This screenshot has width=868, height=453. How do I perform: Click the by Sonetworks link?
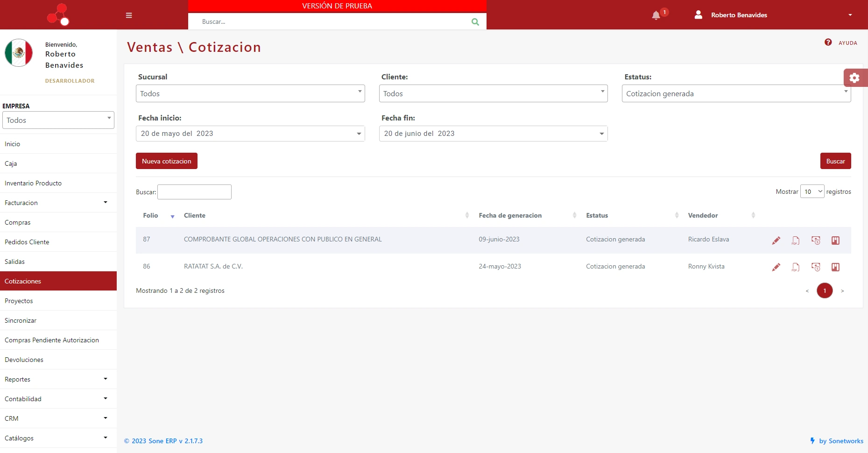point(841,441)
